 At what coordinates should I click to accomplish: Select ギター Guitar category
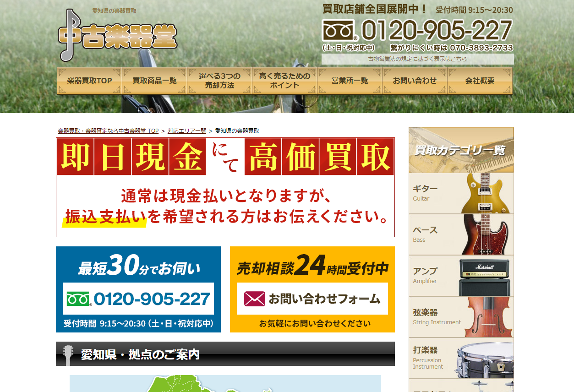[x=461, y=193]
